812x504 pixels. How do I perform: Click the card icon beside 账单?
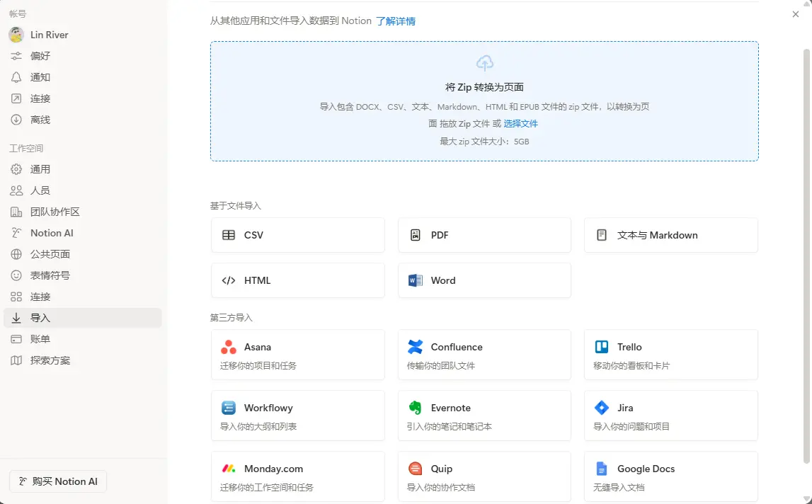coord(16,339)
